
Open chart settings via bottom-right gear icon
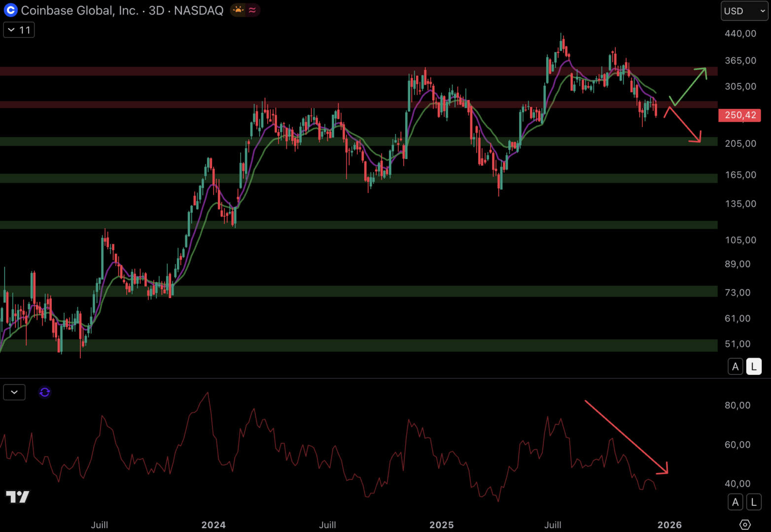point(745,525)
